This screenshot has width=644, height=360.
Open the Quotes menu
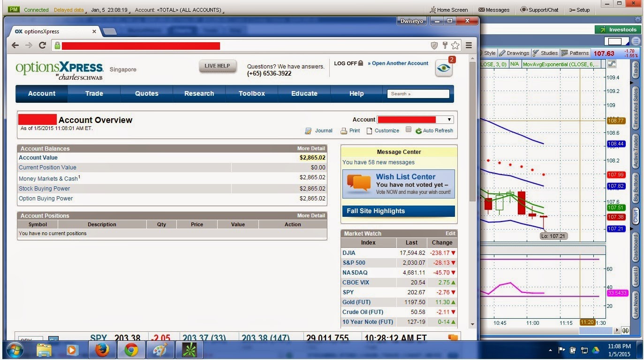pyautogui.click(x=147, y=93)
